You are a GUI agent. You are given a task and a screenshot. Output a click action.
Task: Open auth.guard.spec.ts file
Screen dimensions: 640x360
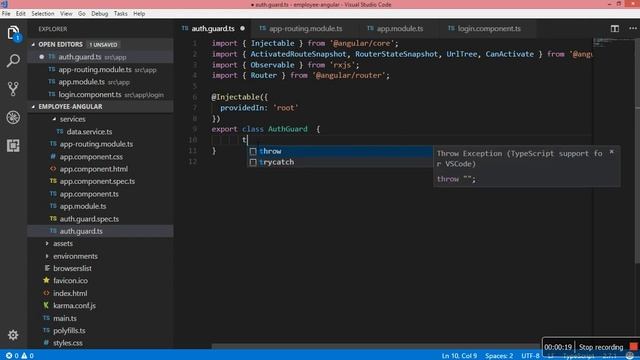tap(100, 219)
